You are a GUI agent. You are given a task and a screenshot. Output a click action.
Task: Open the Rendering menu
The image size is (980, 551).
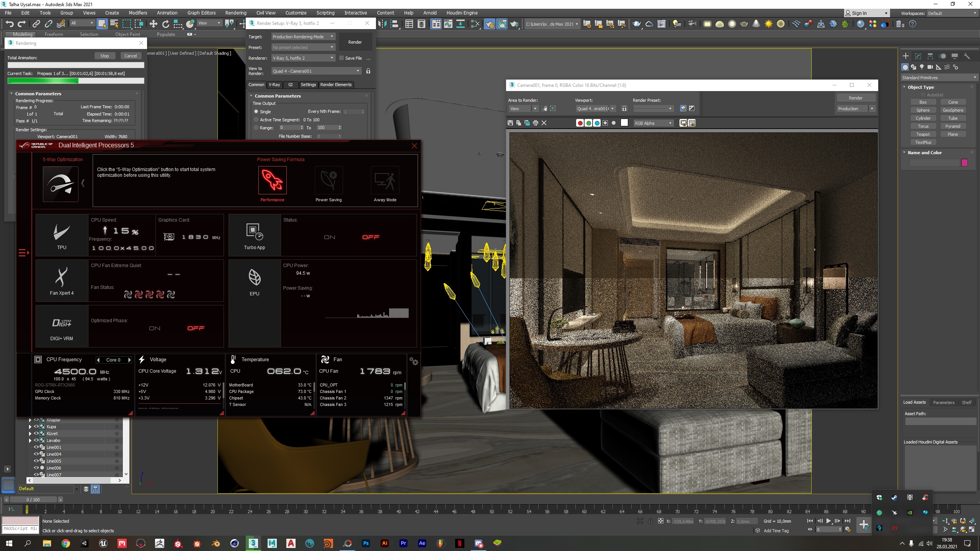(x=235, y=13)
